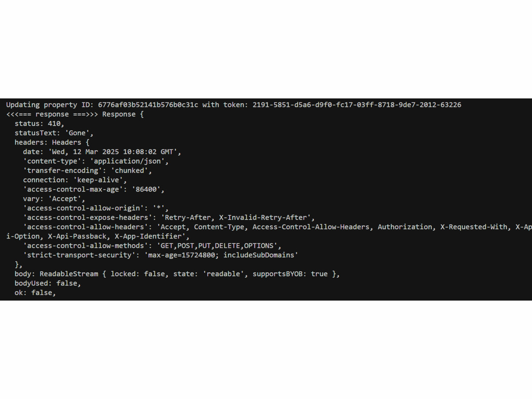Click the token string starting with 2191-5851
The image size is (532, 399).
pyautogui.click(x=357, y=105)
